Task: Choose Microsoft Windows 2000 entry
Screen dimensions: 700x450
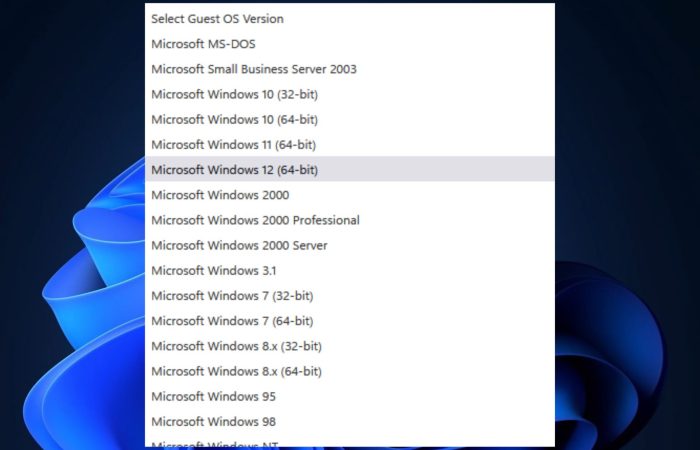Action: (x=350, y=195)
